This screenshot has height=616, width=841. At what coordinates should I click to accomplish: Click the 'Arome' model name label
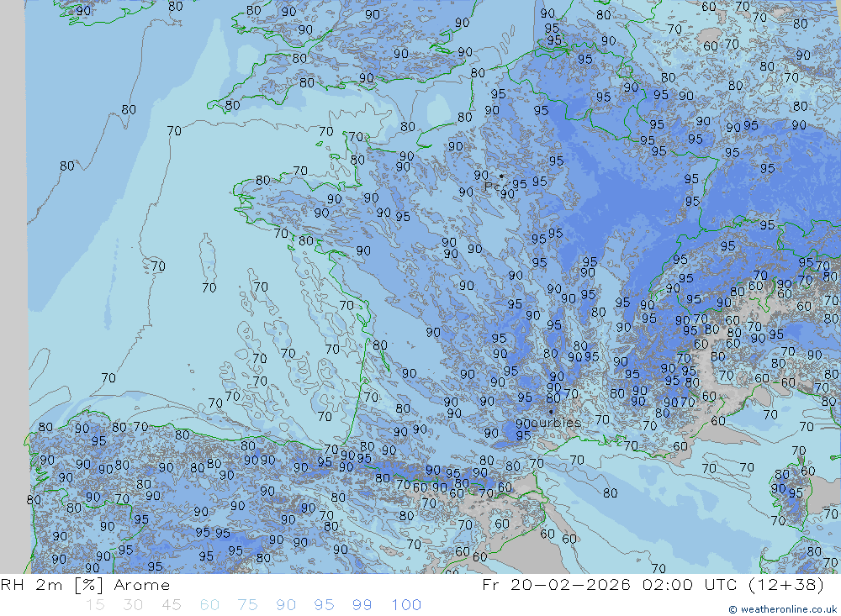tap(142, 585)
